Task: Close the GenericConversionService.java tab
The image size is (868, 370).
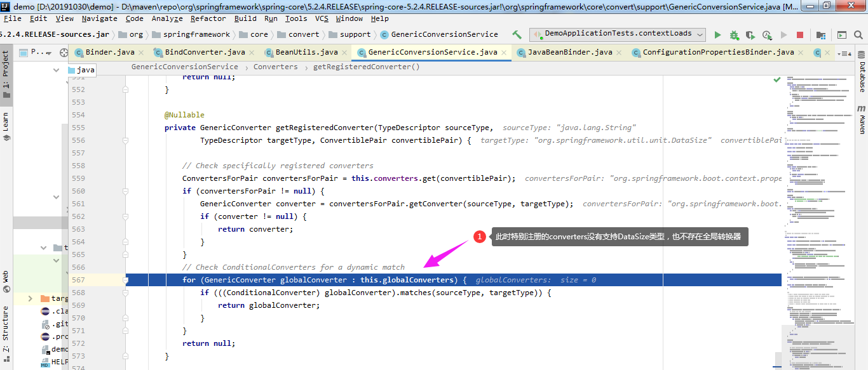Action: pos(505,53)
